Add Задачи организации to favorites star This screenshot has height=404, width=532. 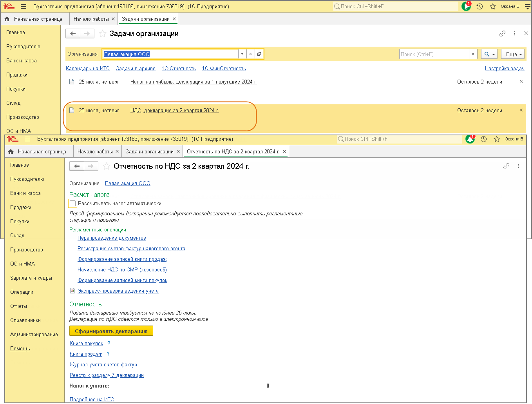pyautogui.click(x=103, y=34)
